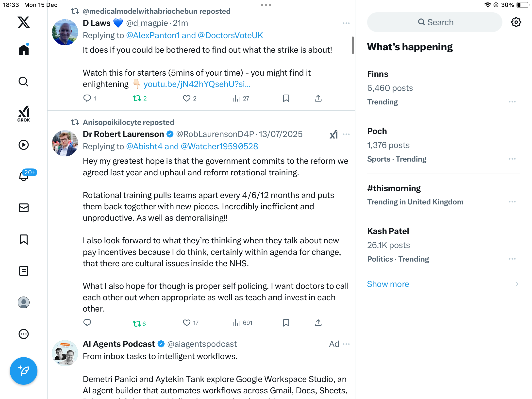Toggle repost on Dr Robert Laurenson's post
The width and height of the screenshot is (532, 399).
click(x=137, y=323)
